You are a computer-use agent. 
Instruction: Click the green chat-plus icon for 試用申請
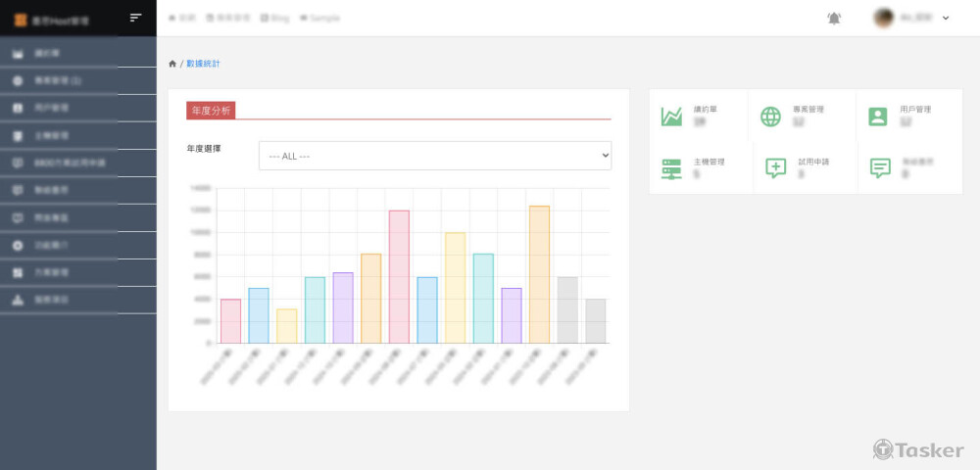click(775, 168)
